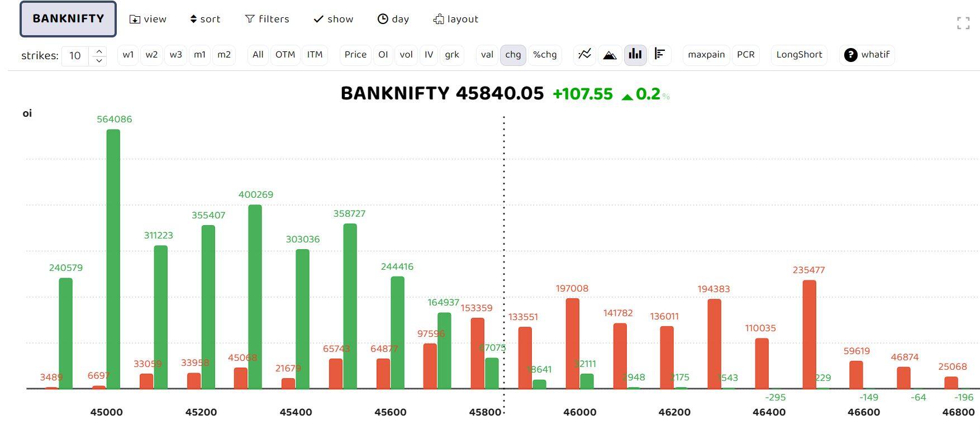
Task: Open the show dropdown menu
Action: click(x=334, y=19)
